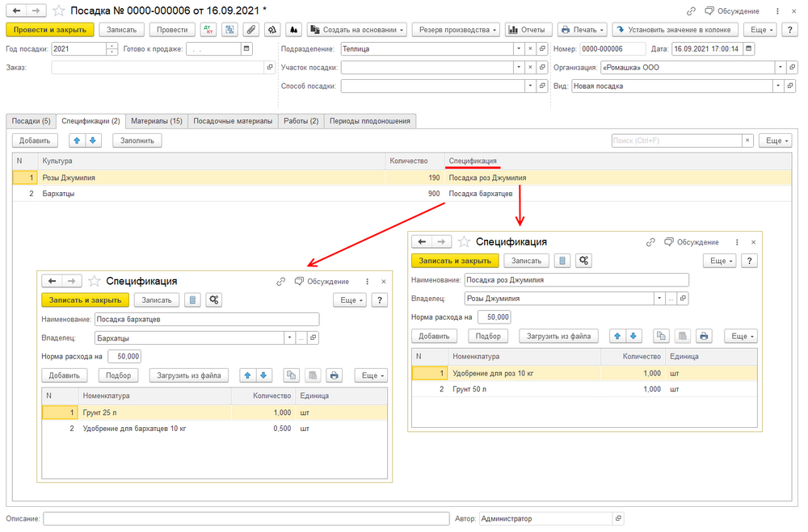Screen dimensions: 808x532
Task: Expand the Подразделение dropdown list
Action: [519, 48]
